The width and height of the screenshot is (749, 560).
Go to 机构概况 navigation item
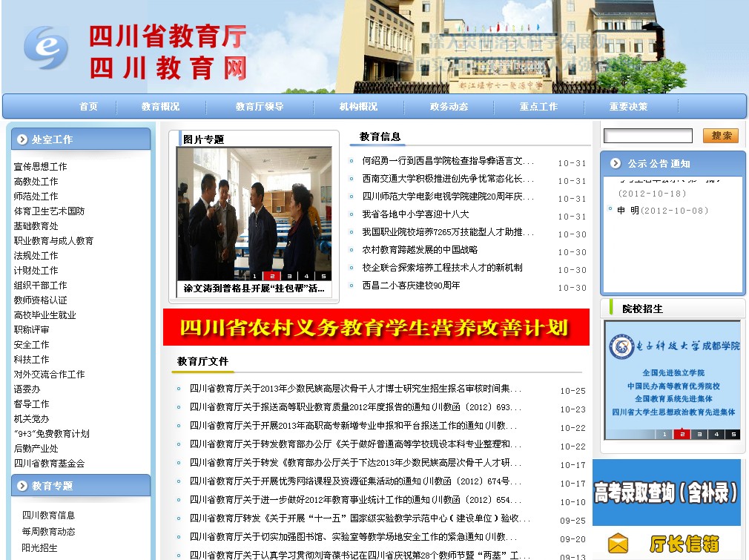358,107
